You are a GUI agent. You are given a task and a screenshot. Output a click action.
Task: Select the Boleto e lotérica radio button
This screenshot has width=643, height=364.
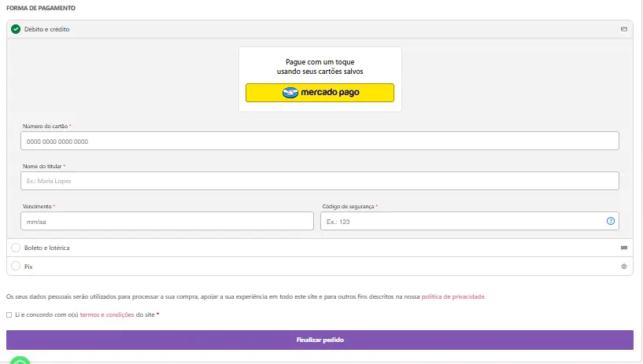[16, 248]
